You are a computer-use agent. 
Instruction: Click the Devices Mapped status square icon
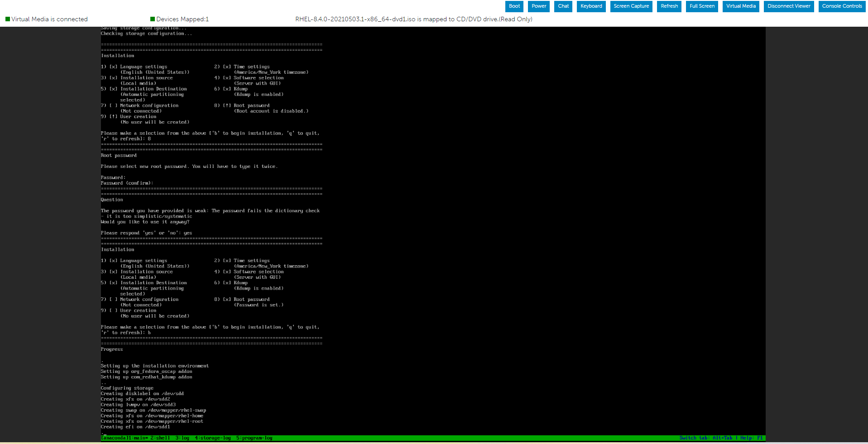pyautogui.click(x=152, y=19)
